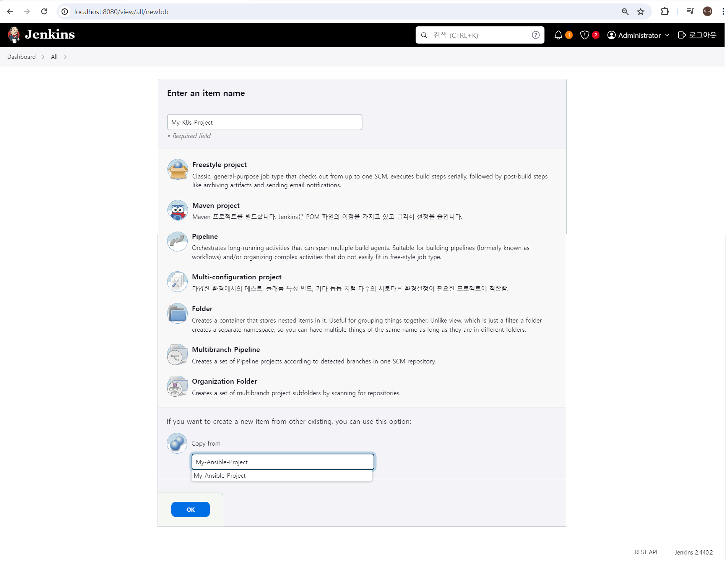Click the Folder description text
The height and width of the screenshot is (561, 728).
367,325
